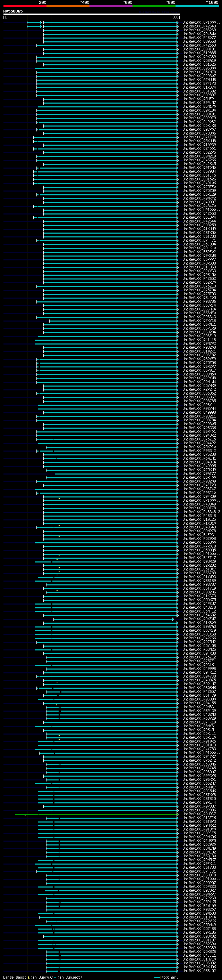Pick the UniRef100_Q948K2 sequence label

199,435
